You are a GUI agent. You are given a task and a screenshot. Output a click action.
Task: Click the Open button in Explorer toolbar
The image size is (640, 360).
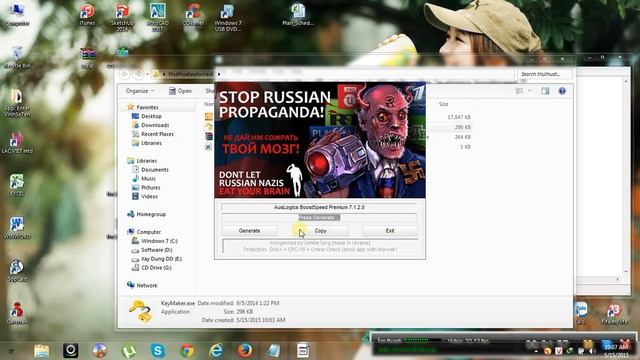click(180, 91)
